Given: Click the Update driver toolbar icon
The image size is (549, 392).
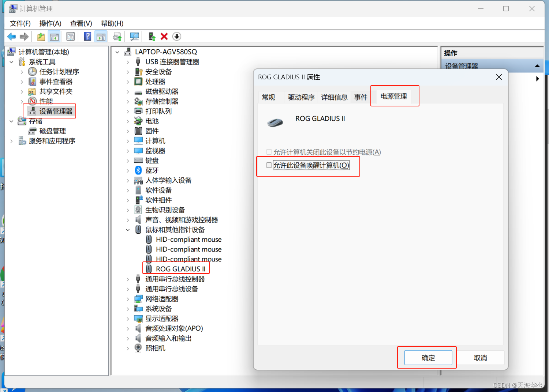Looking at the screenshot, I should pyautogui.click(x=117, y=37).
